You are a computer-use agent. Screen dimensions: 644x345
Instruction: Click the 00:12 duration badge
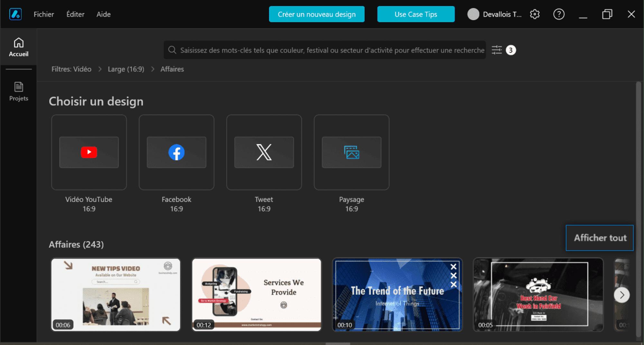pos(204,325)
